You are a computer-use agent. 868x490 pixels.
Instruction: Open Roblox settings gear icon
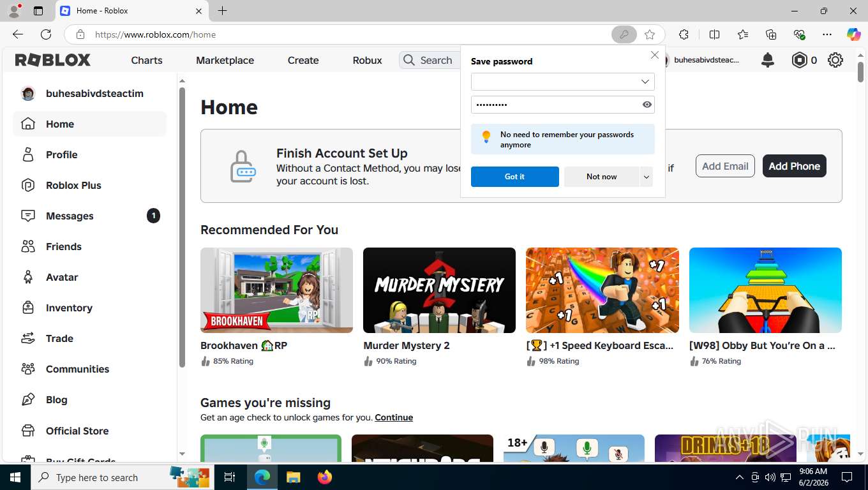pos(835,60)
